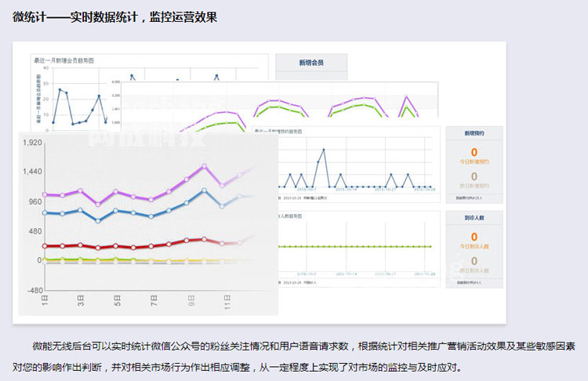Click the 11日 label on the X axis
Image resolution: width=588 pixels, height=381 pixels.
pyautogui.click(x=227, y=299)
